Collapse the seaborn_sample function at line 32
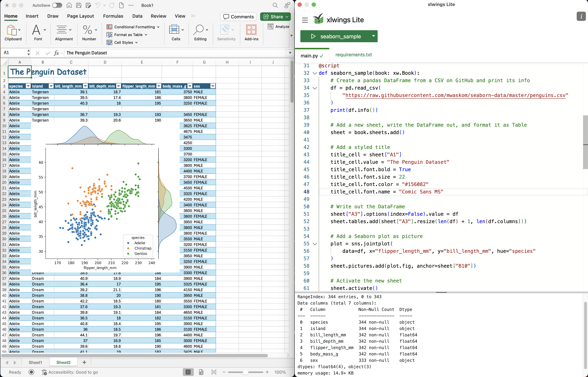The height and width of the screenshot is (377, 588). point(315,73)
